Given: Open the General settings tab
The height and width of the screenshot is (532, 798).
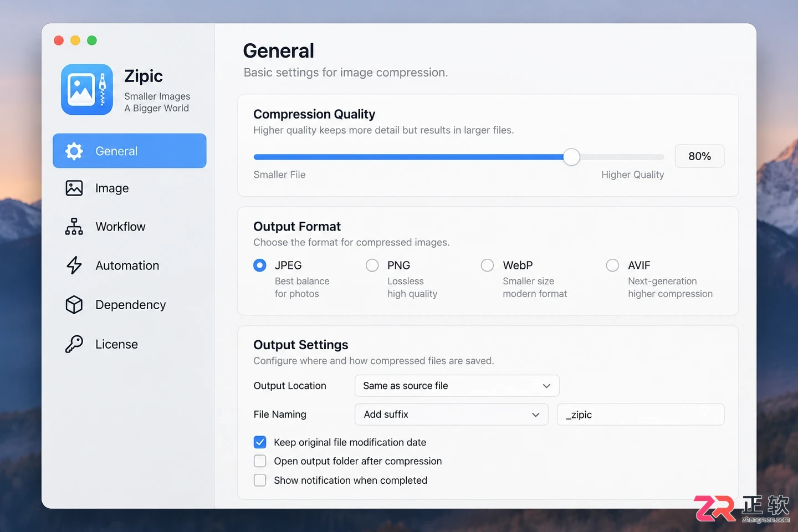Looking at the screenshot, I should [130, 151].
